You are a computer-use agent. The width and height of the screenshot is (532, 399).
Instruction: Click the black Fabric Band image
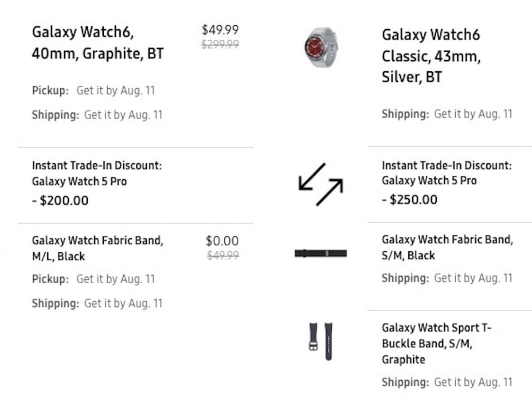[x=321, y=254]
